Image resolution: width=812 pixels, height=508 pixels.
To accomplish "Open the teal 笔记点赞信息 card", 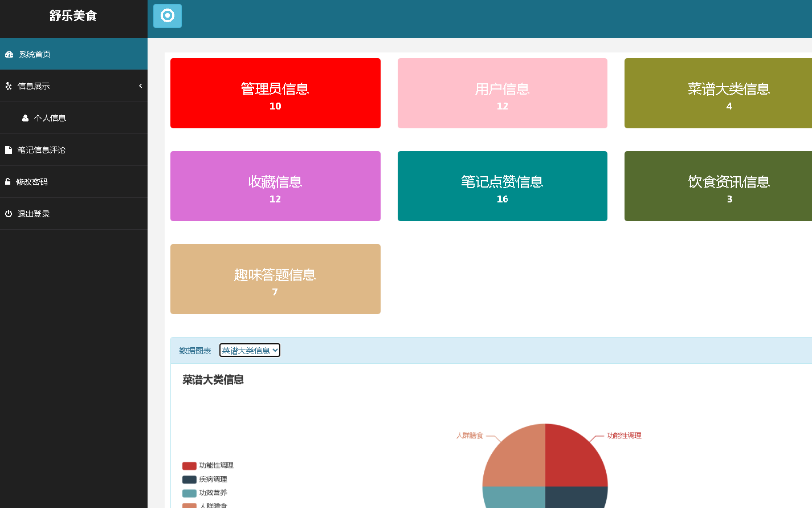I will [x=503, y=186].
